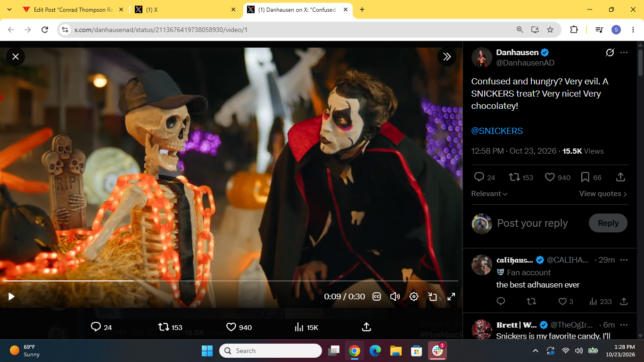This screenshot has height=362, width=644.
Task: Click the address bar URL
Action: (161, 30)
